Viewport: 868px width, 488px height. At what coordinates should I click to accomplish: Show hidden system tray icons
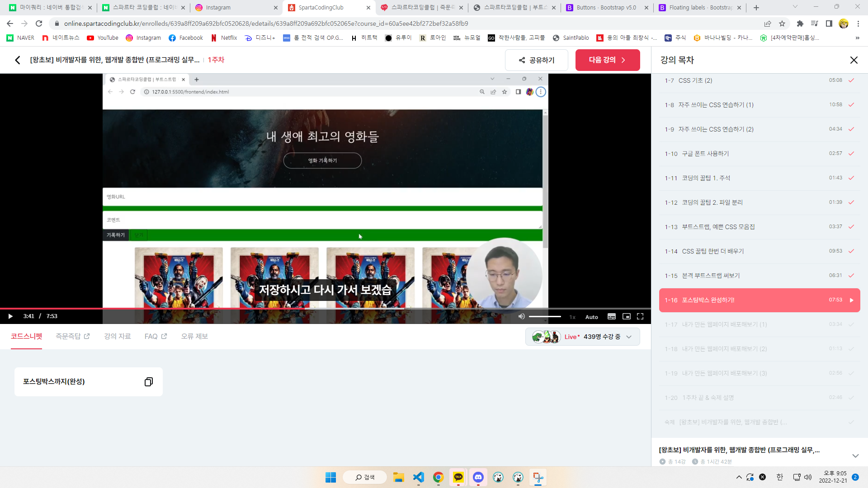point(739,477)
